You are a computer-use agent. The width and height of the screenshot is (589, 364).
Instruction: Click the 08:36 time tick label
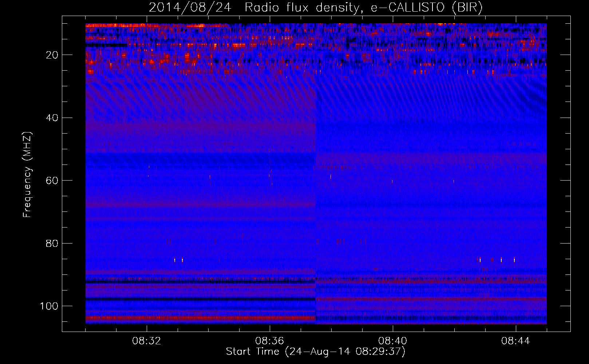270,341
